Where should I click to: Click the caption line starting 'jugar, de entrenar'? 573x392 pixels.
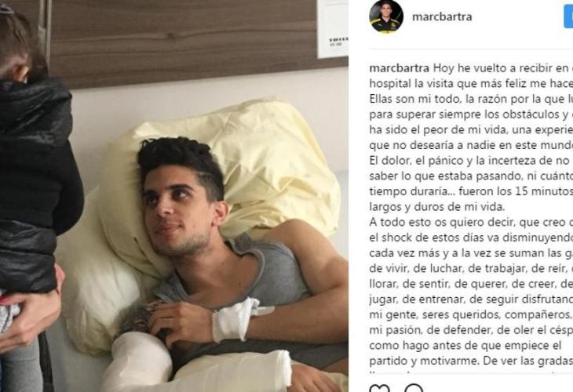(471, 299)
